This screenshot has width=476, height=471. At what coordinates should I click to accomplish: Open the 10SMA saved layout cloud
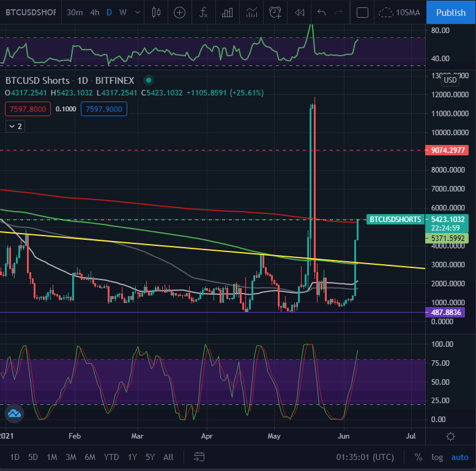pos(399,12)
